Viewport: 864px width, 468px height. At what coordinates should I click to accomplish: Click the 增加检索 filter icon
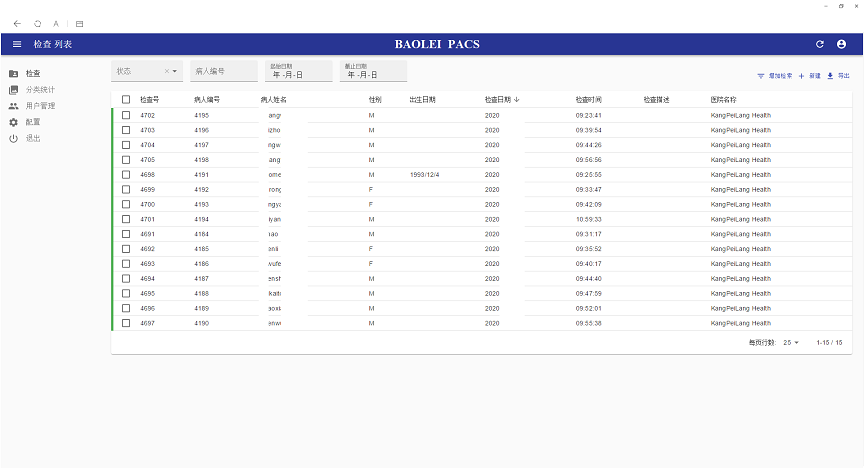761,76
